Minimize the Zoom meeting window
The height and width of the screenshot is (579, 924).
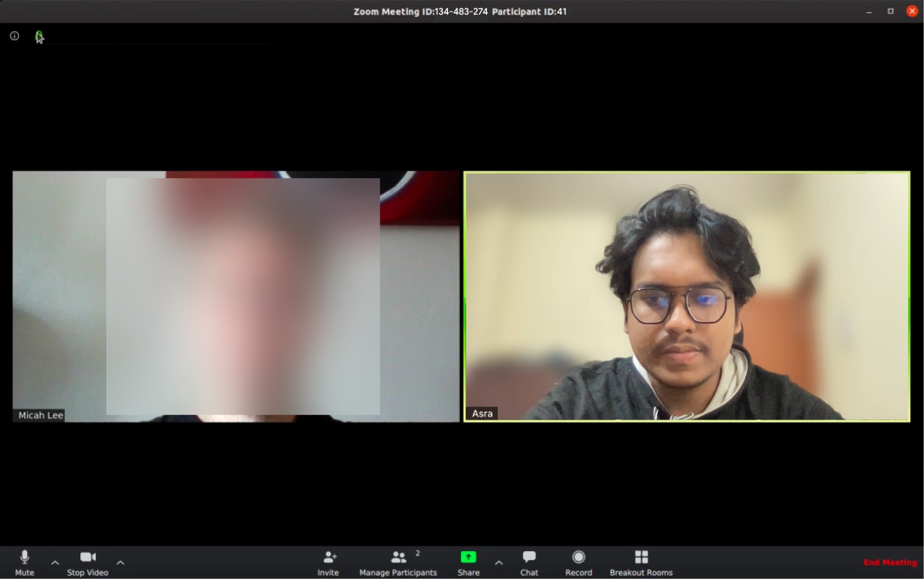pyautogui.click(x=869, y=11)
